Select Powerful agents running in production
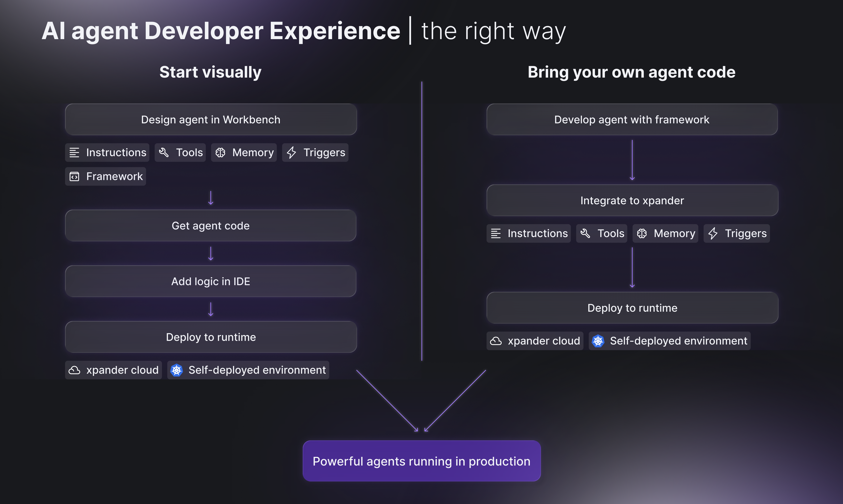 [x=421, y=461]
